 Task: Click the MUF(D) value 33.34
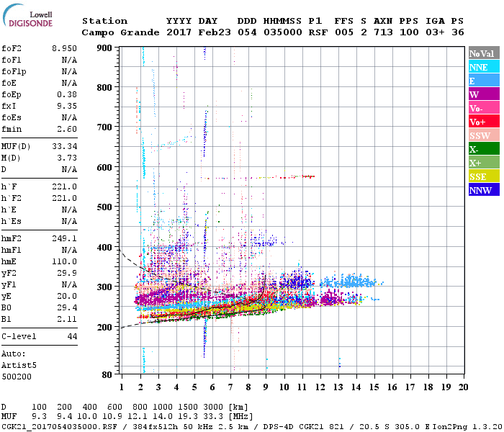[65, 147]
